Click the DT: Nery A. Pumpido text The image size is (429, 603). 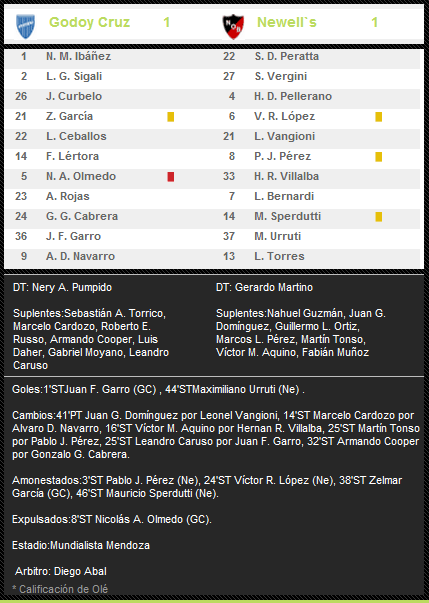(62, 287)
